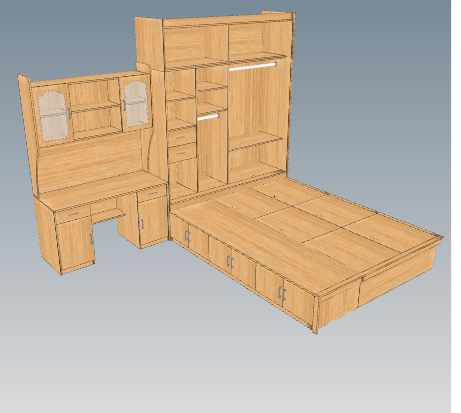Pick the desk's right pedestal drawer

point(152,193)
